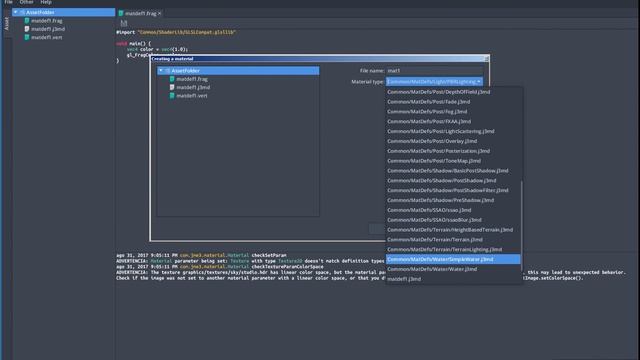The width and height of the screenshot is (640, 360).
Task: Click the matdef1.vert file icon in the dialog tree
Action: point(172,96)
